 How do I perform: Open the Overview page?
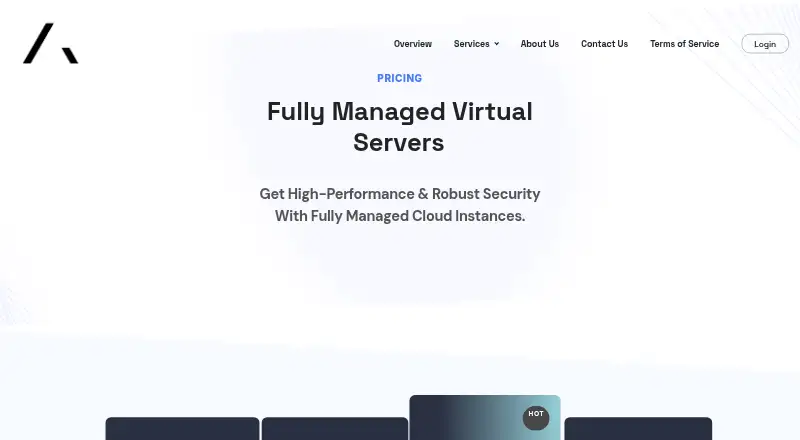coord(412,44)
